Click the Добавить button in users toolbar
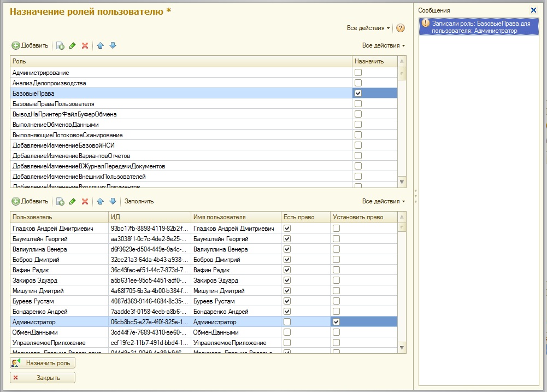This screenshot has width=547, height=392. [x=30, y=201]
